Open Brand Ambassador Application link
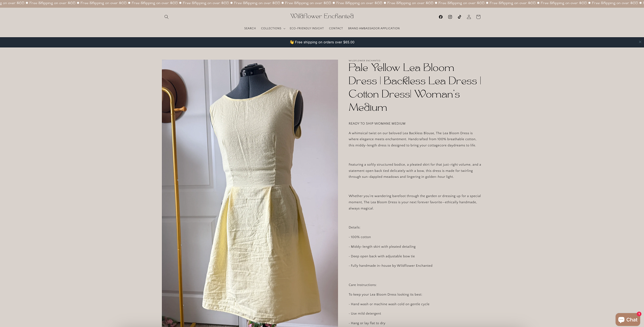644x327 pixels. [x=374, y=28]
